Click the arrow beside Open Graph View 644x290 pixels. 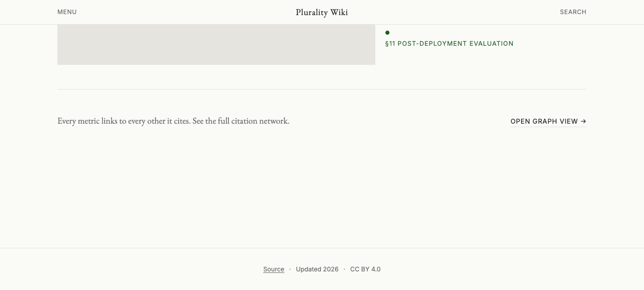(584, 121)
